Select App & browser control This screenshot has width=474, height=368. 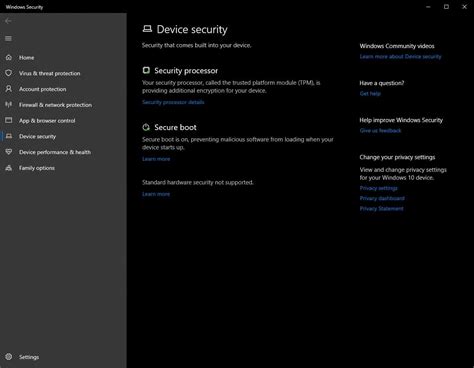47,121
